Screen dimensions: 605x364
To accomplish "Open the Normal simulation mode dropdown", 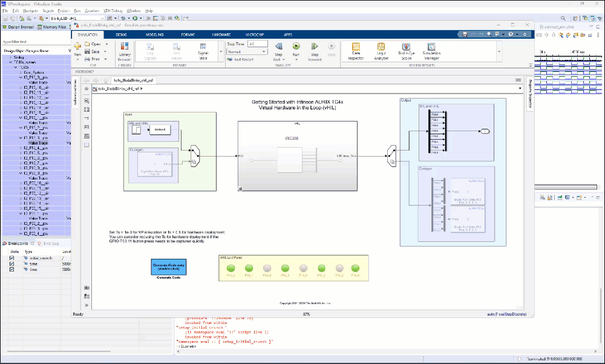I will coord(247,52).
